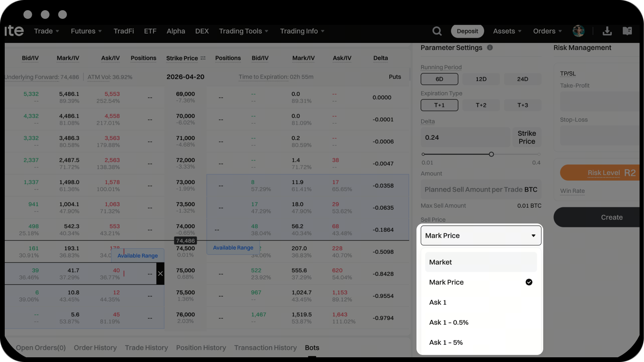Click the Planned Sell Amount input field
Screen dimensions: 644x362
pyautogui.click(x=481, y=190)
